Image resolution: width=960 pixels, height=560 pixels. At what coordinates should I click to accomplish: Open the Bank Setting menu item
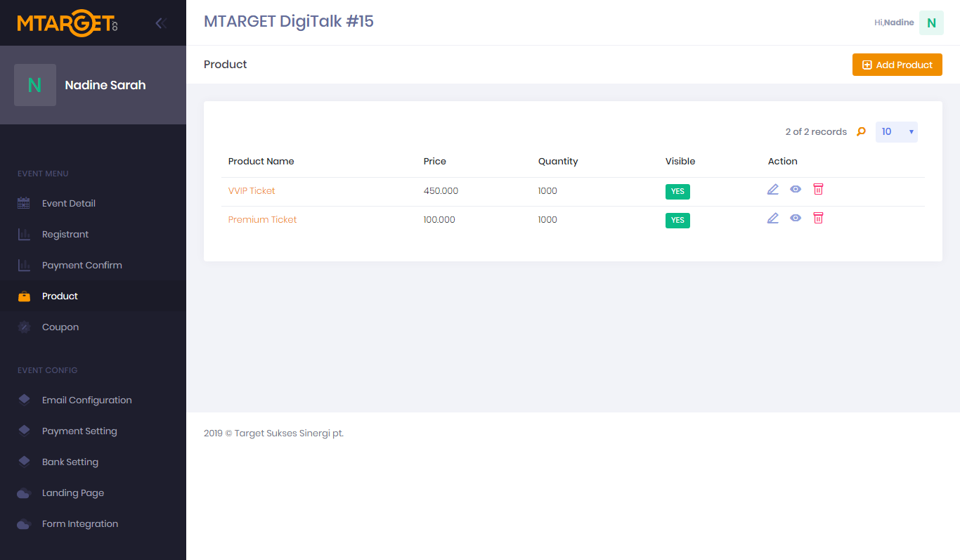93,462
